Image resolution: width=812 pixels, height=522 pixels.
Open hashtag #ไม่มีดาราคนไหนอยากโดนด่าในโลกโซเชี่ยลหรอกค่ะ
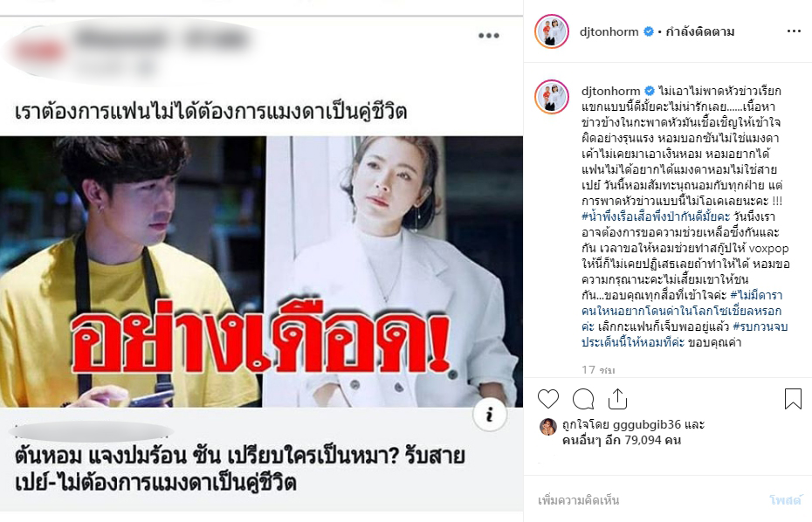point(682,311)
